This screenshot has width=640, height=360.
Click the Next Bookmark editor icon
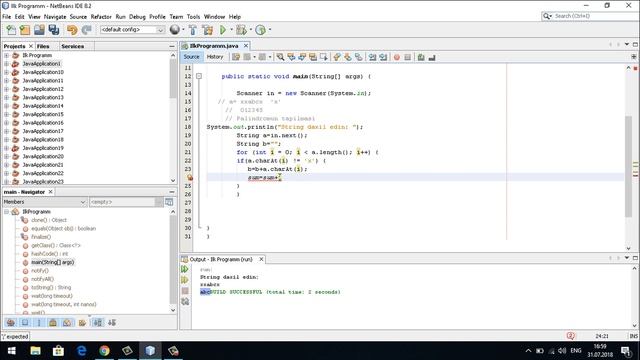[348, 57]
